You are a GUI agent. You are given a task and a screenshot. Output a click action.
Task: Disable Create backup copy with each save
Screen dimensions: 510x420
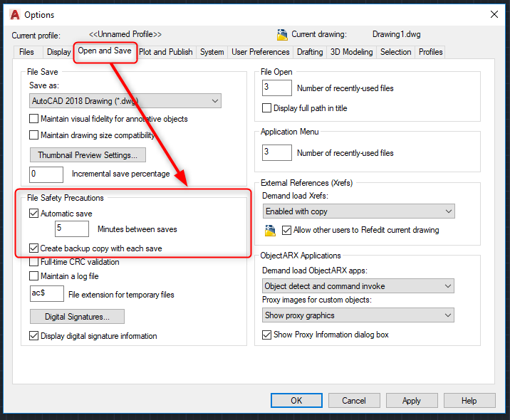[34, 248]
